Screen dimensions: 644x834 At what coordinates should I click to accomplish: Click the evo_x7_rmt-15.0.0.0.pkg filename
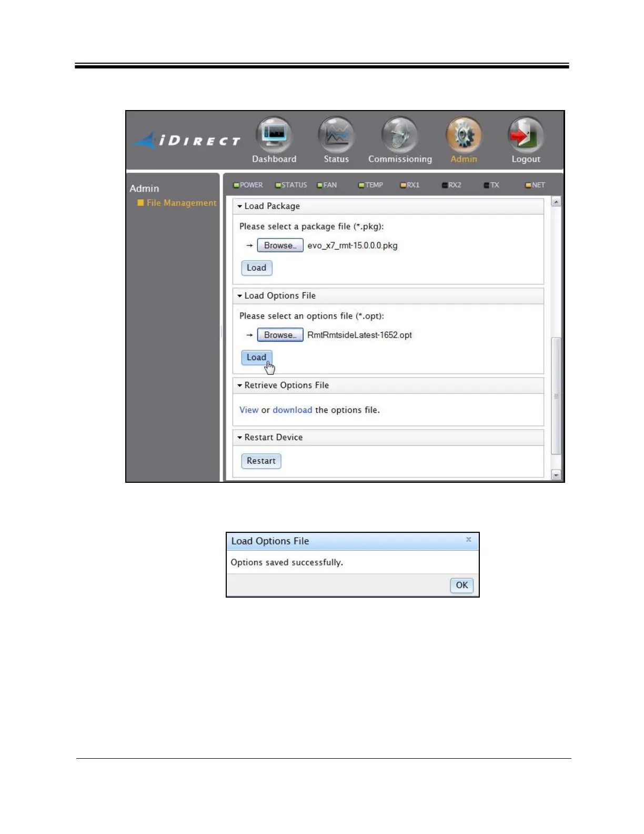[x=352, y=245]
